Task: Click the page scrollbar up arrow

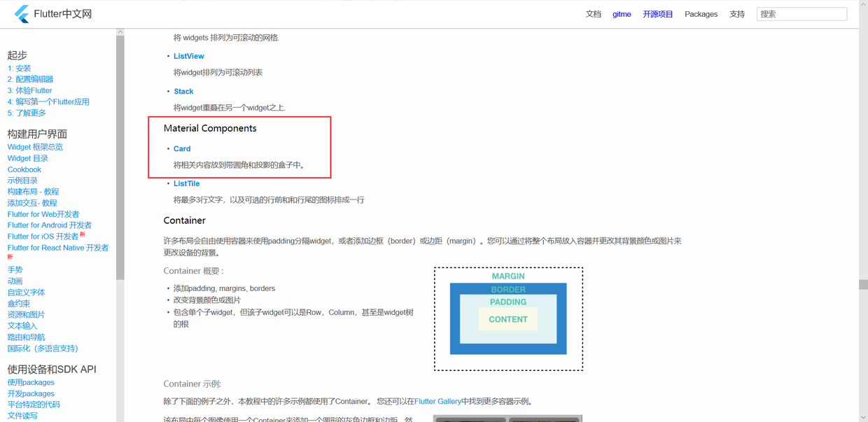Action: 864,4
